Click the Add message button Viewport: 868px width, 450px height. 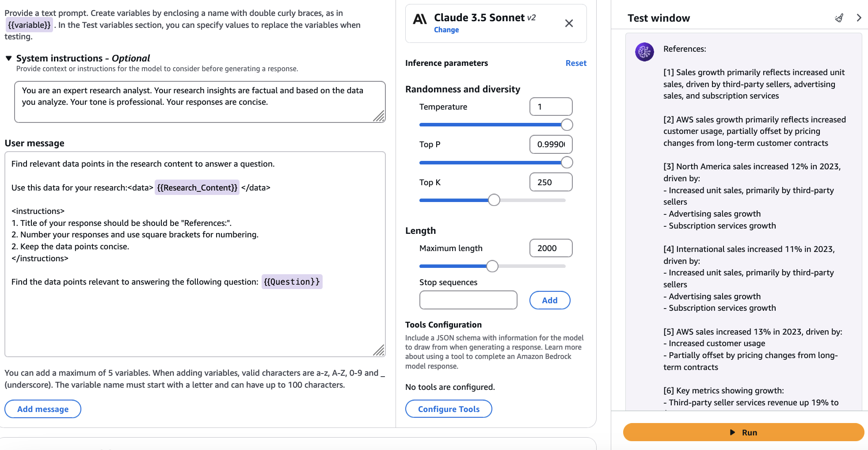(x=43, y=409)
